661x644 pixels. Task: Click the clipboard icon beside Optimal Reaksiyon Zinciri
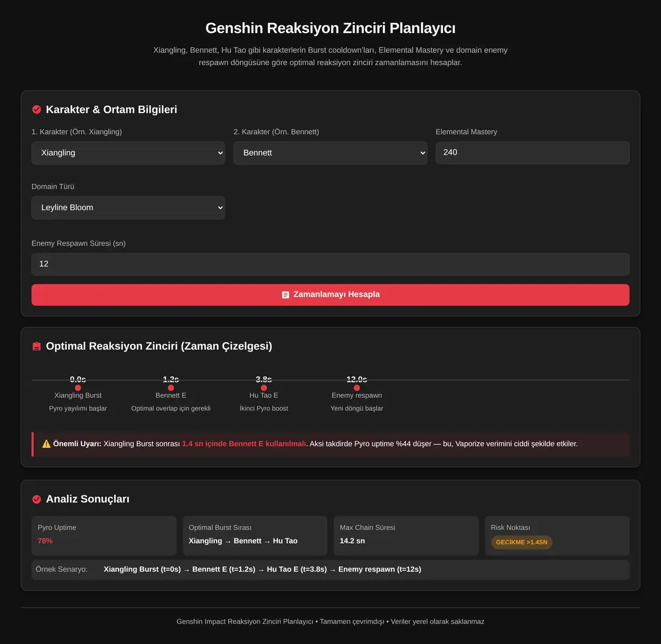click(36, 347)
